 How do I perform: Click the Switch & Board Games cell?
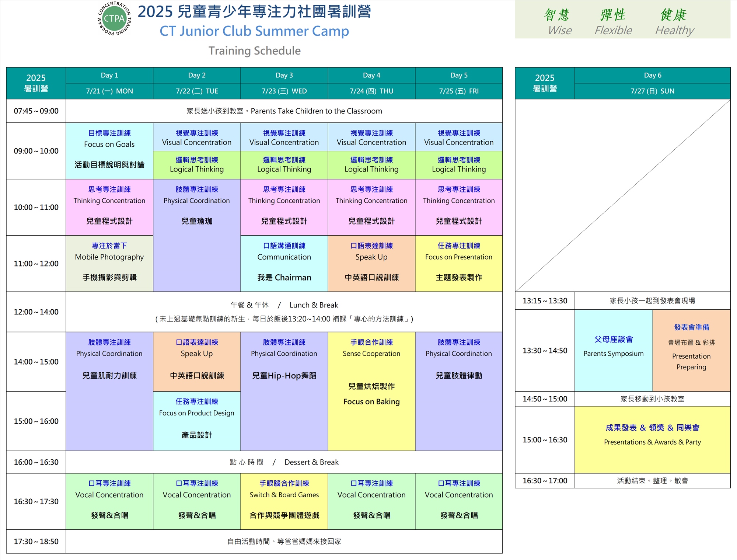coord(284,501)
